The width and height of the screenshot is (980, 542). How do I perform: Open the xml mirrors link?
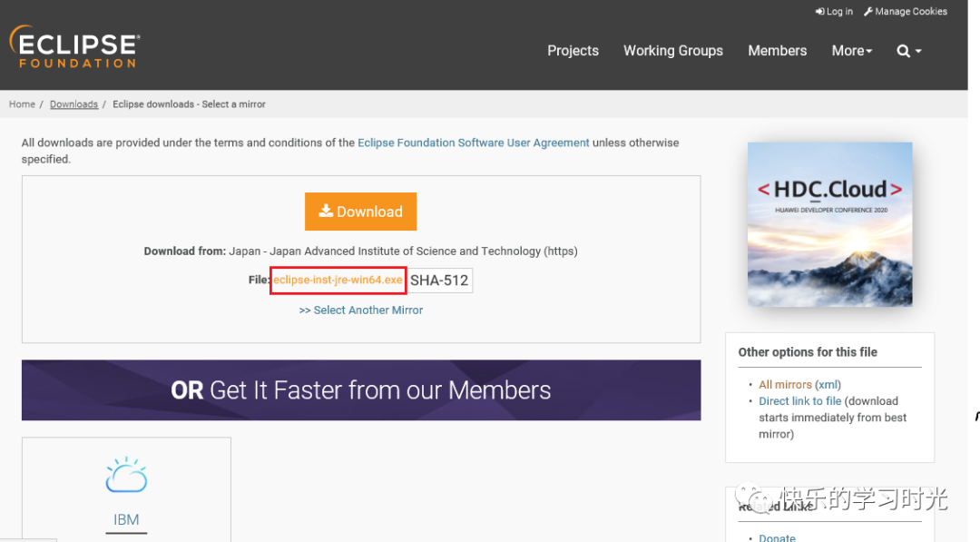click(828, 384)
